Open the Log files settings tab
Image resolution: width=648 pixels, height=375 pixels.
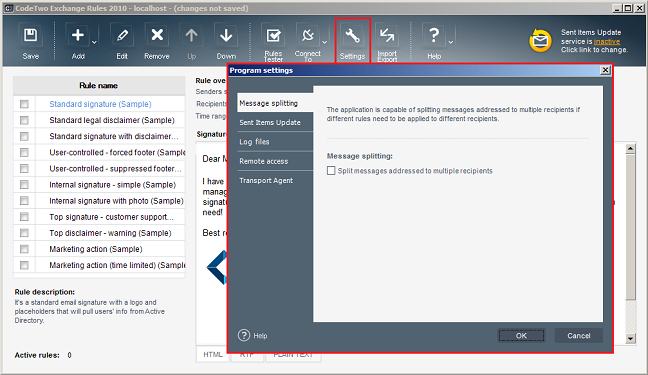point(275,142)
